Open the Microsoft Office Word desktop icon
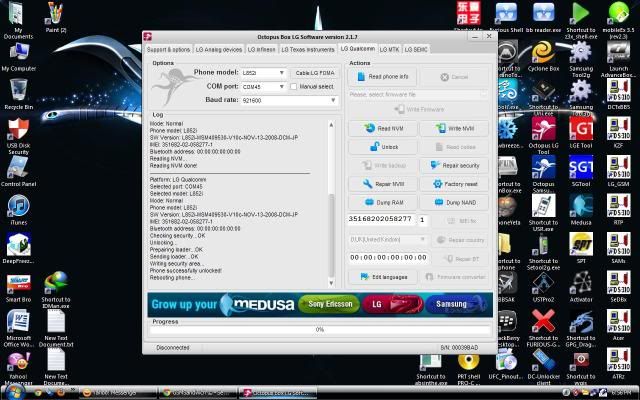This screenshot has height=400, width=640. pos(18,328)
